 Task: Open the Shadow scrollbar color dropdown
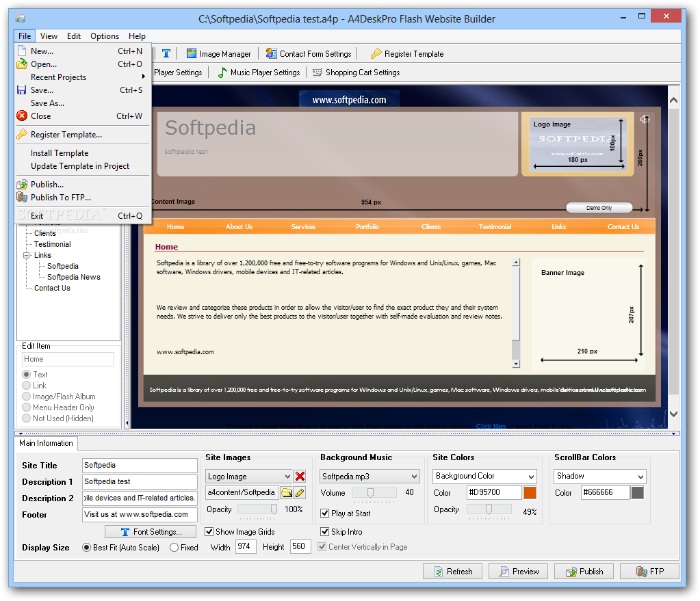coord(600,476)
